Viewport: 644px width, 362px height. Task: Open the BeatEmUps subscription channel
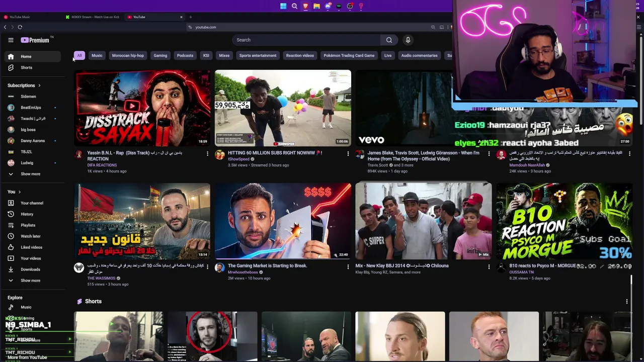33,108
